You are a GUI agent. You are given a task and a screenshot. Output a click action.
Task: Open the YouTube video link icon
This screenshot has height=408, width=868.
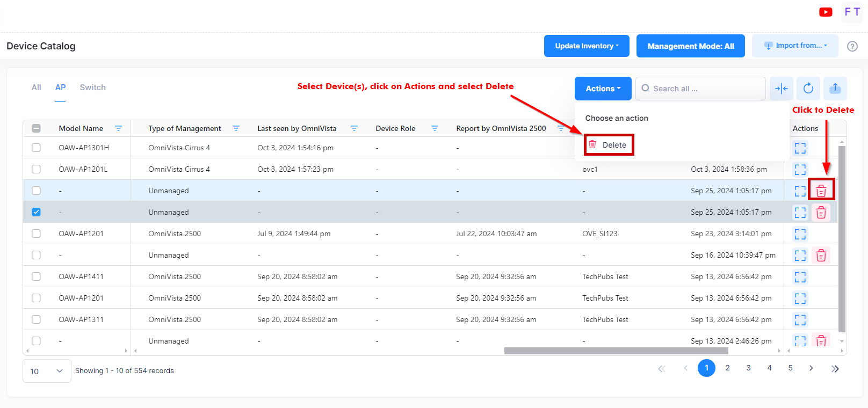coord(826,12)
